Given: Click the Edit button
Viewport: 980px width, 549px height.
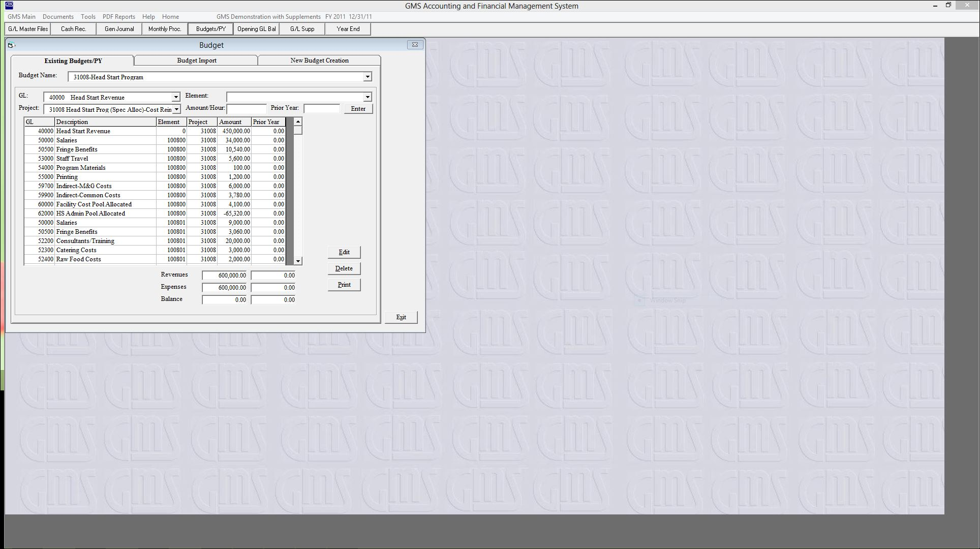Looking at the screenshot, I should pos(344,252).
